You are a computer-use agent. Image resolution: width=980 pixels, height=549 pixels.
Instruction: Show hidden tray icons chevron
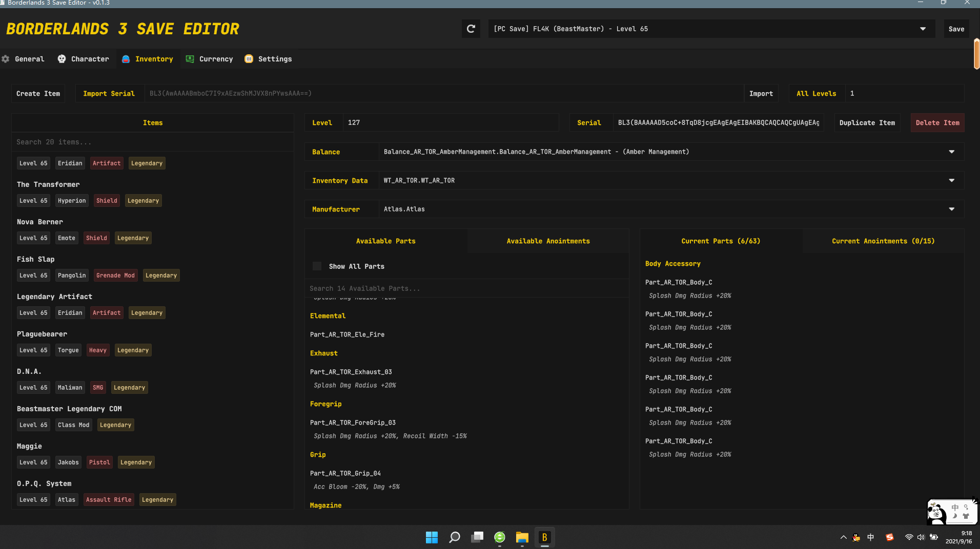843,537
